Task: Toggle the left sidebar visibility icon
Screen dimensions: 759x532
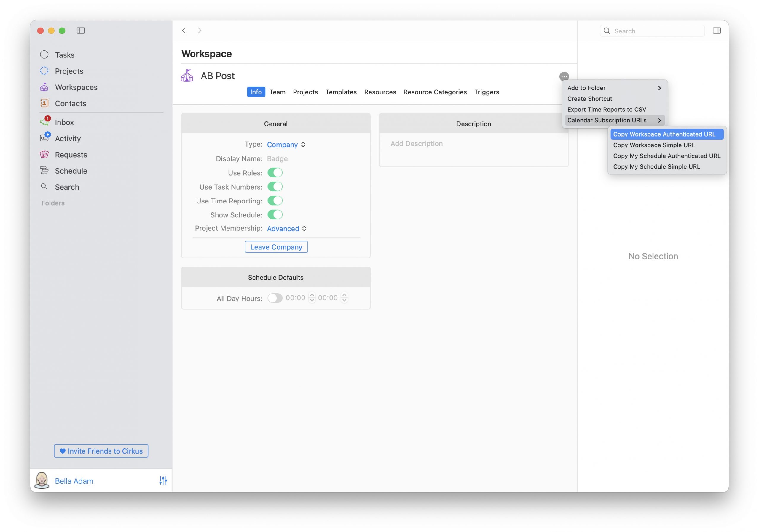Action: [81, 31]
